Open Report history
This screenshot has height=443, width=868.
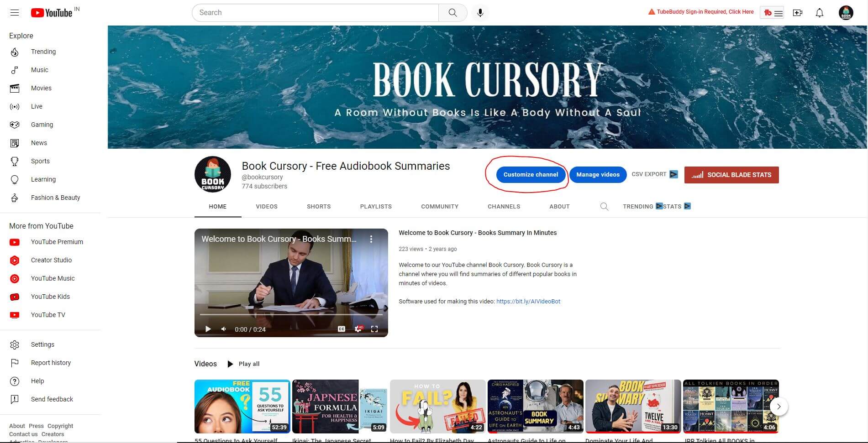point(50,363)
